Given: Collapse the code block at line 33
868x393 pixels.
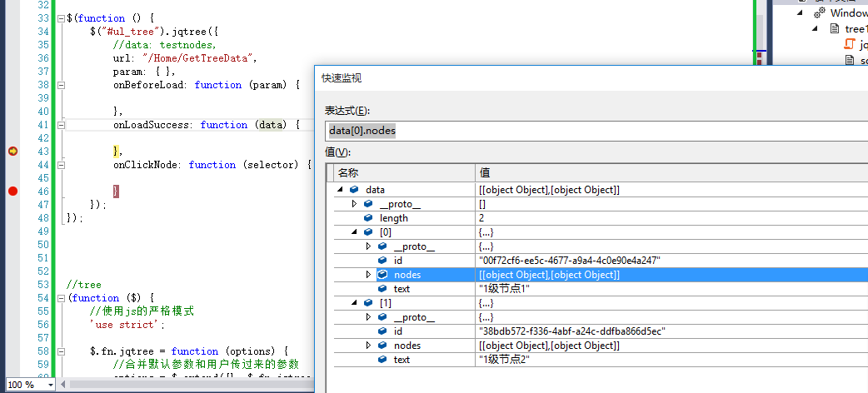Looking at the screenshot, I should 61,18.
